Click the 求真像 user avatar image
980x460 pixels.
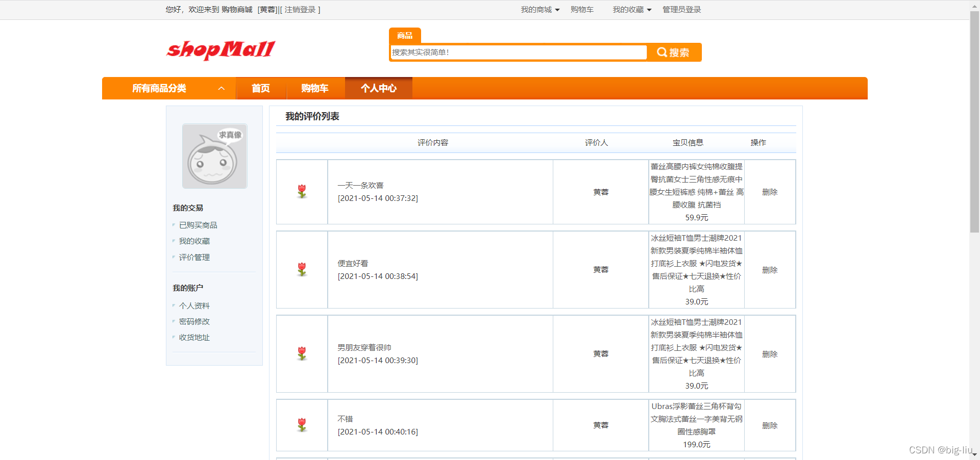215,156
